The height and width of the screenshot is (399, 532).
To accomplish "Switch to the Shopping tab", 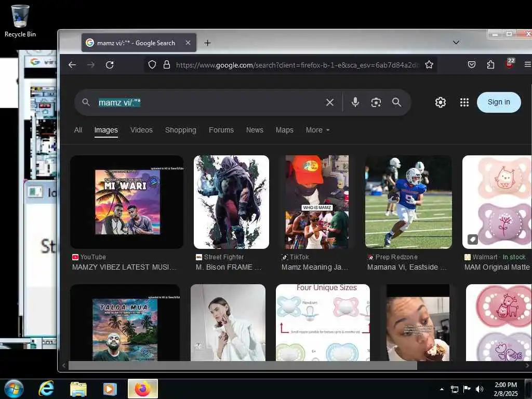I will 180,130.
